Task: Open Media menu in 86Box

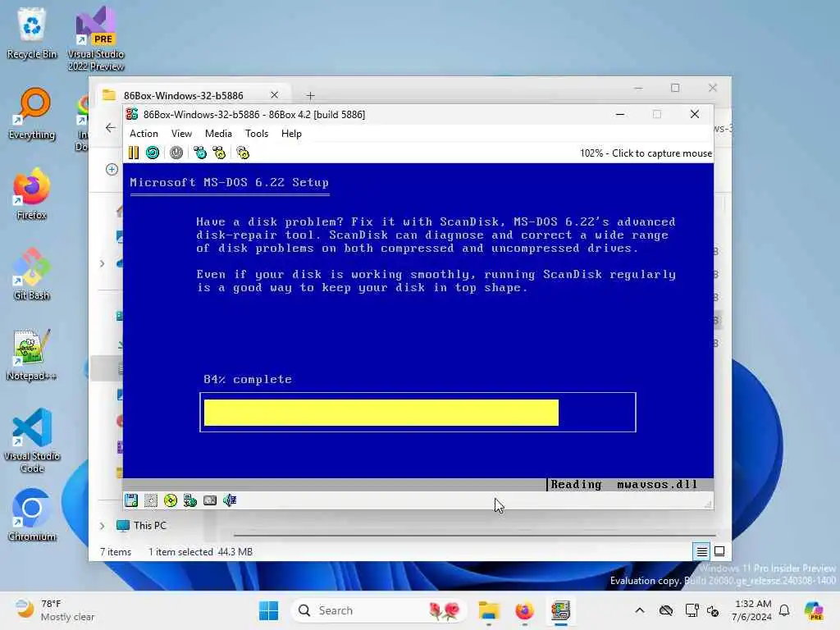Action: [x=218, y=134]
